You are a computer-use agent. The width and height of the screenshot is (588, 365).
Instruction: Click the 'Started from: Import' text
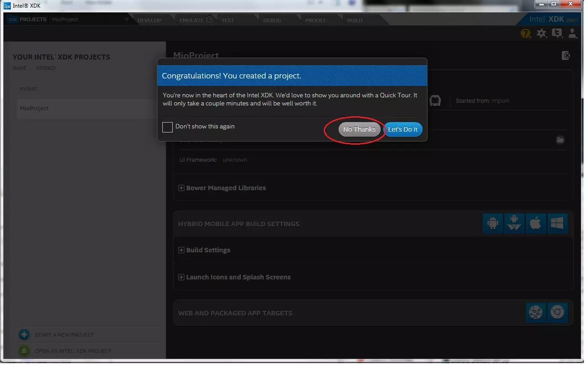pyautogui.click(x=482, y=101)
